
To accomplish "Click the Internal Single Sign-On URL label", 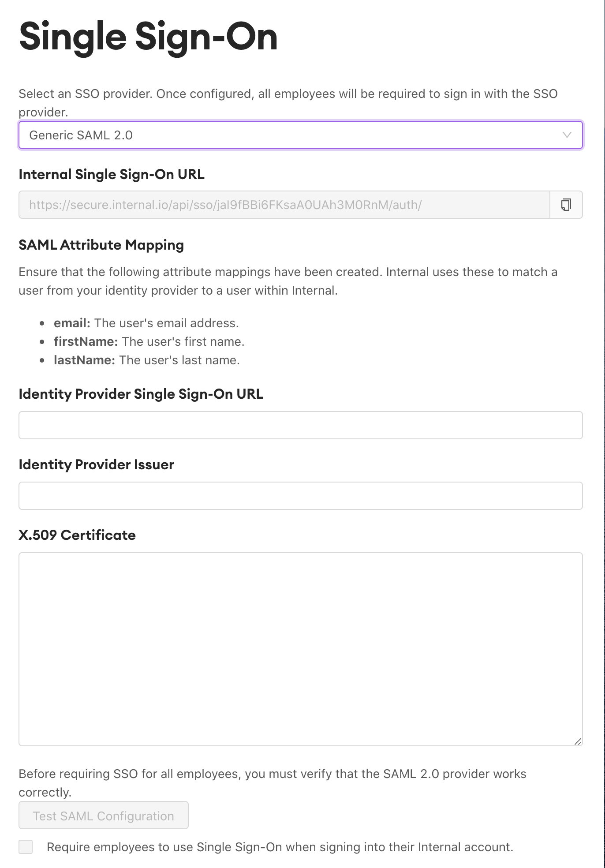I will point(112,174).
